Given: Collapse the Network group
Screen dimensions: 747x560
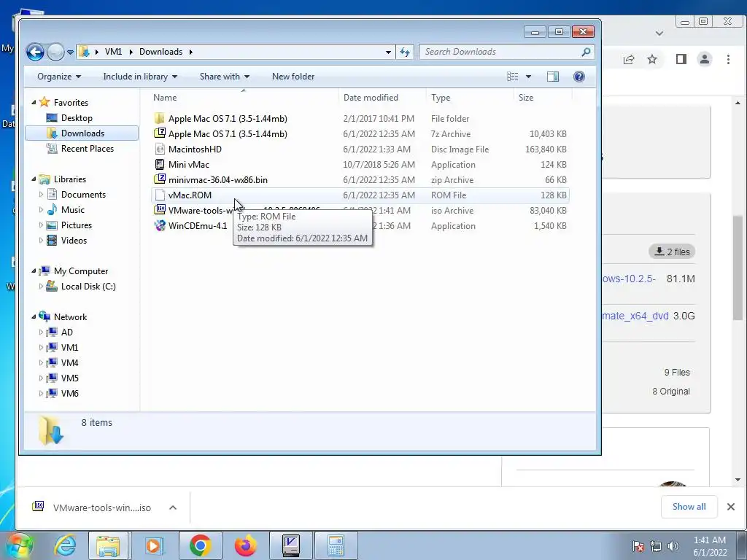Looking at the screenshot, I should (34, 316).
